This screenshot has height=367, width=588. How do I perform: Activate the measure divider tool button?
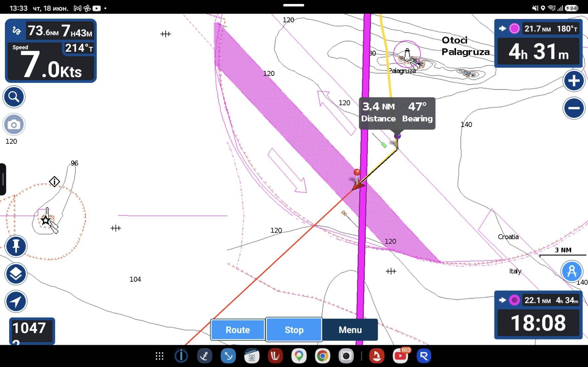tap(572, 271)
